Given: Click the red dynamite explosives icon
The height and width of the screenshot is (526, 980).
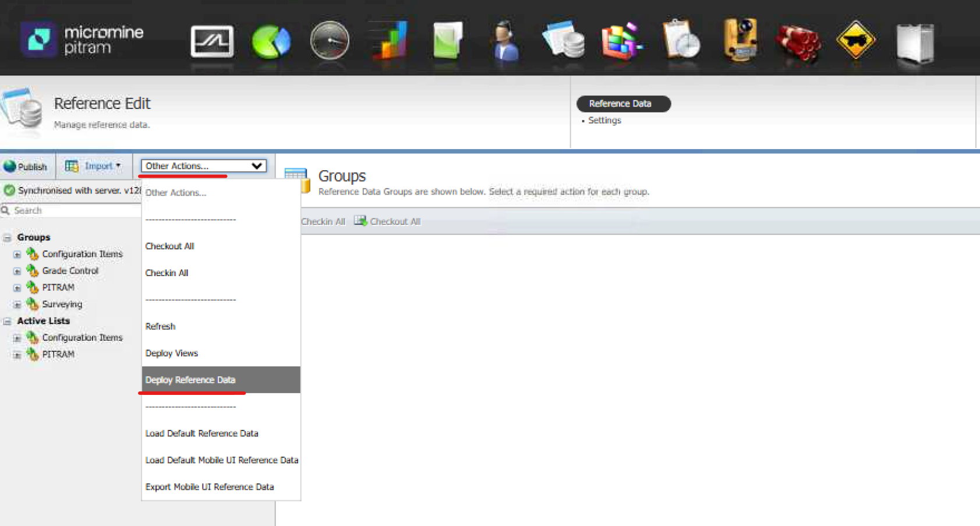Looking at the screenshot, I should pos(798,42).
